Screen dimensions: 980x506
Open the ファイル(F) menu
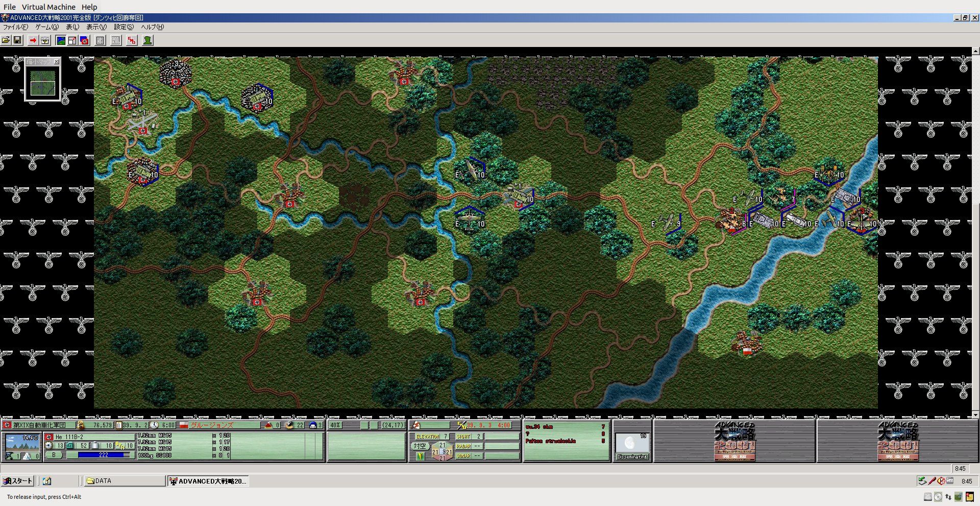pos(15,27)
